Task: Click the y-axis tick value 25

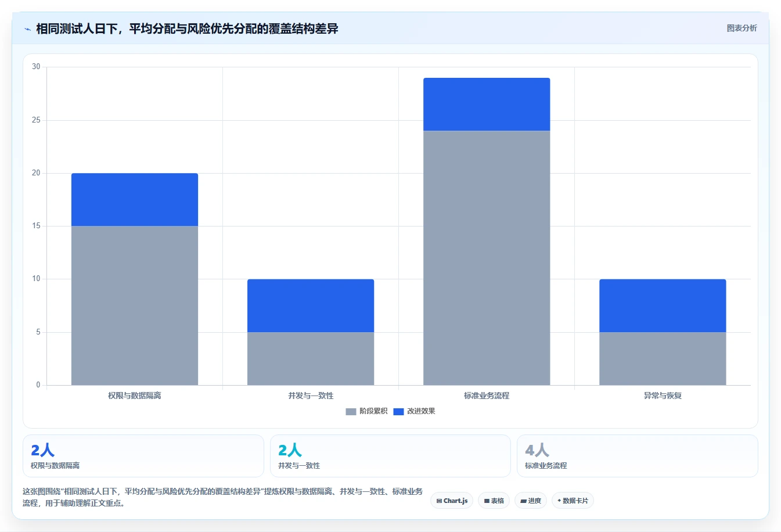Action: tap(37, 120)
